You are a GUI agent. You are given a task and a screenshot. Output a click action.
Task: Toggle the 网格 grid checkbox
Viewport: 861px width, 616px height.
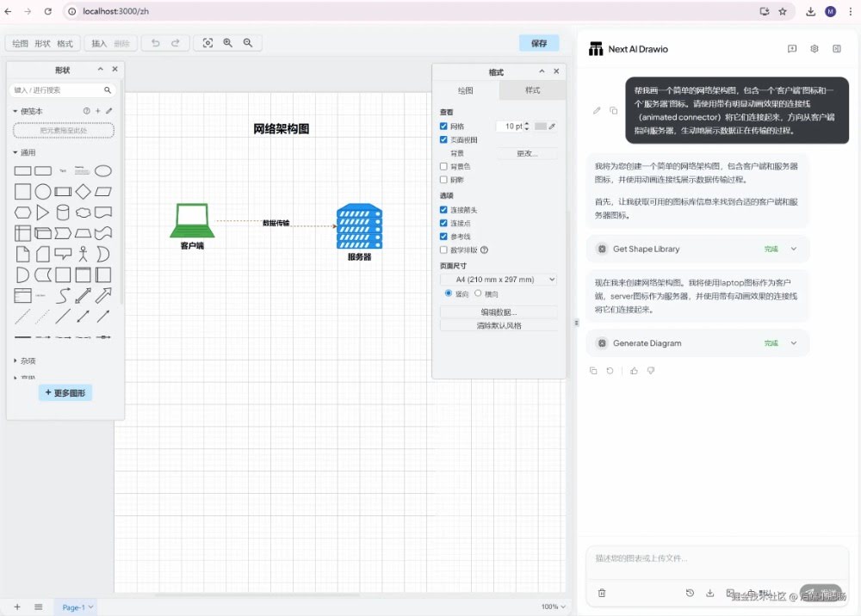[x=444, y=126]
